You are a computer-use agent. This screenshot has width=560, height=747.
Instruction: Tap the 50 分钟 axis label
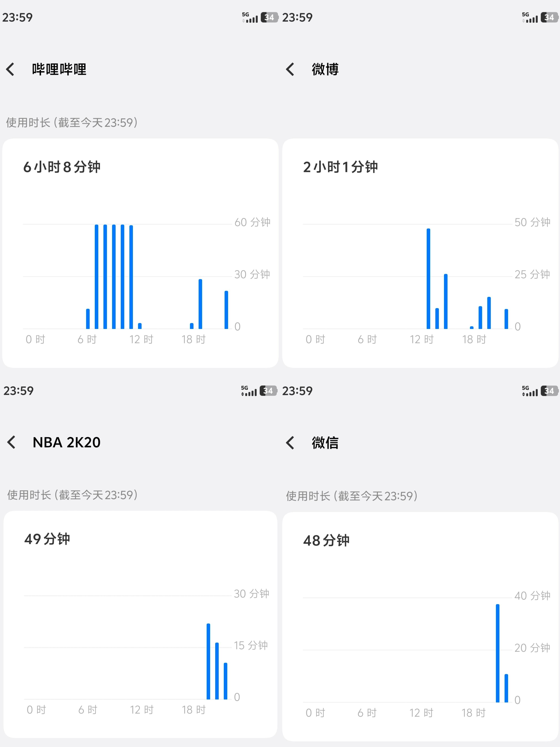coord(532,222)
